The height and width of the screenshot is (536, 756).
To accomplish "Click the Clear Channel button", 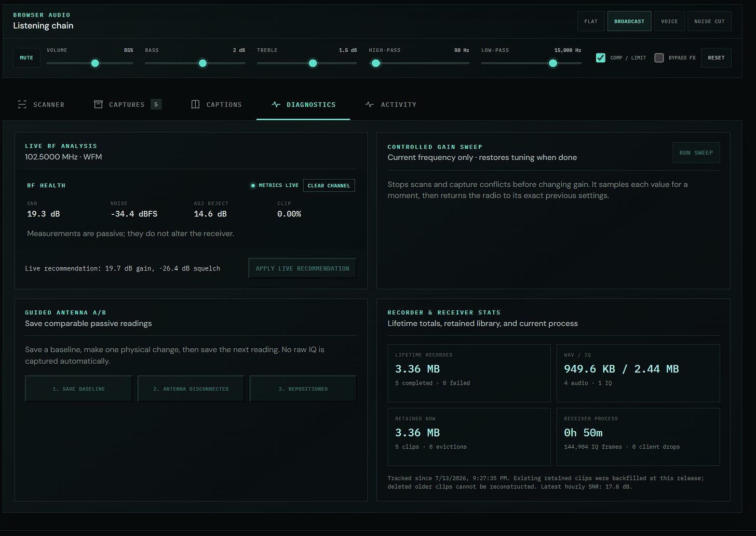I will tap(329, 185).
